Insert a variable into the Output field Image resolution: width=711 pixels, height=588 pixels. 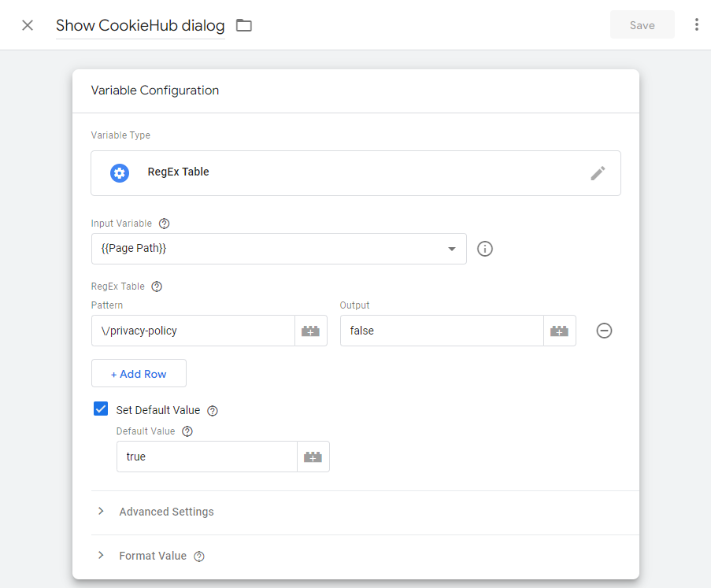click(x=559, y=331)
